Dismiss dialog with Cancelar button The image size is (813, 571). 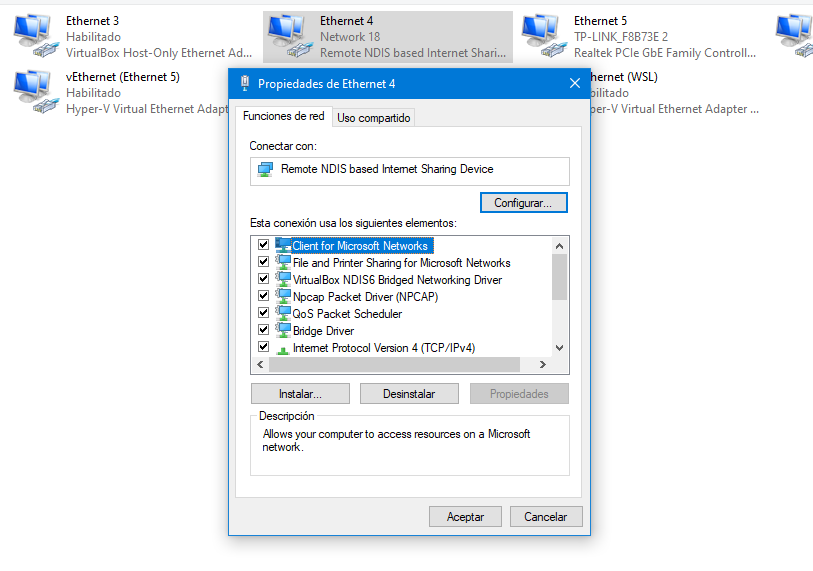click(545, 517)
